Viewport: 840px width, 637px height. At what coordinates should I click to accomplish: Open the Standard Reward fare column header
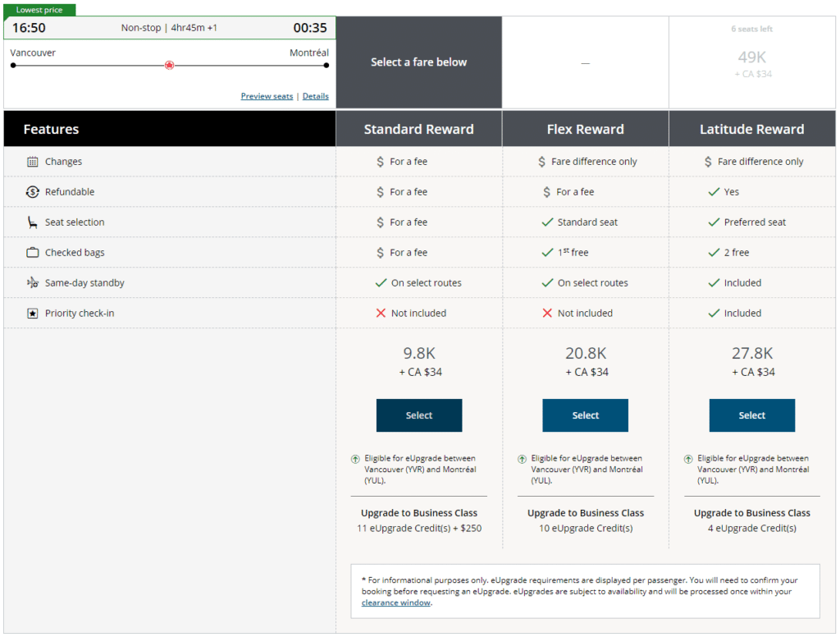click(x=418, y=129)
